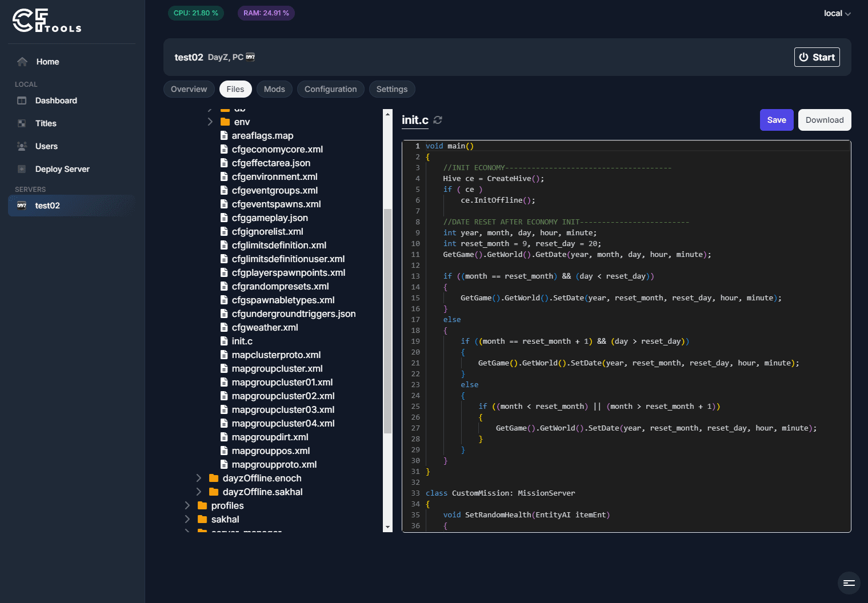Open cfgeventspawns.xml file
Screen dimensions: 868x603
pyautogui.click(x=277, y=204)
